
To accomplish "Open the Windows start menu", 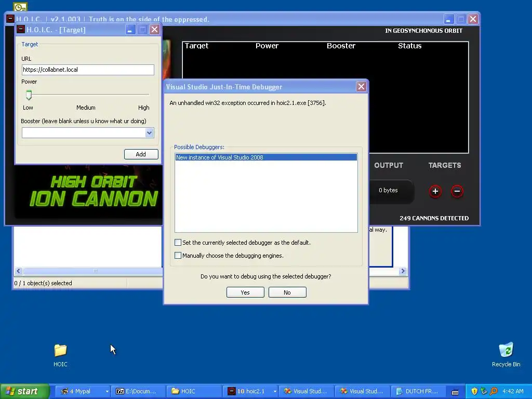I will [24, 391].
